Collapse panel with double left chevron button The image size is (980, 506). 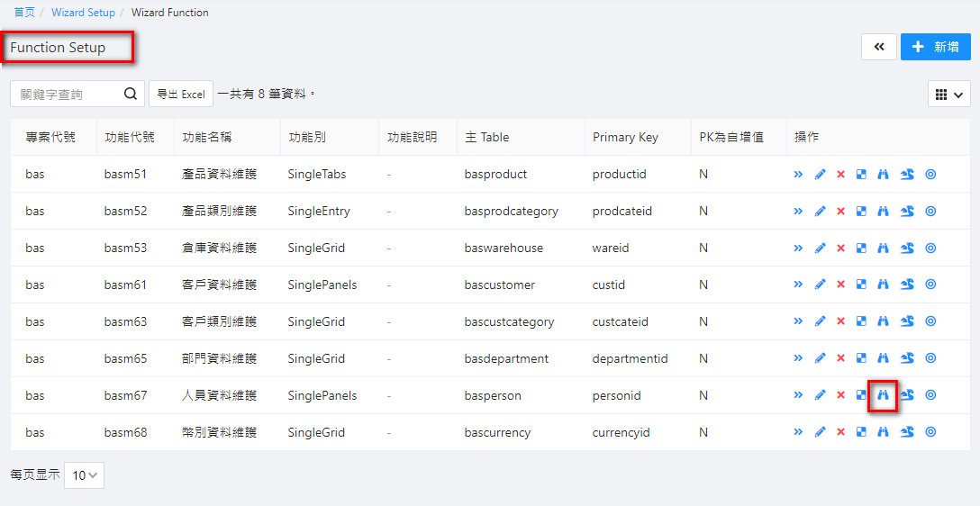tap(878, 47)
